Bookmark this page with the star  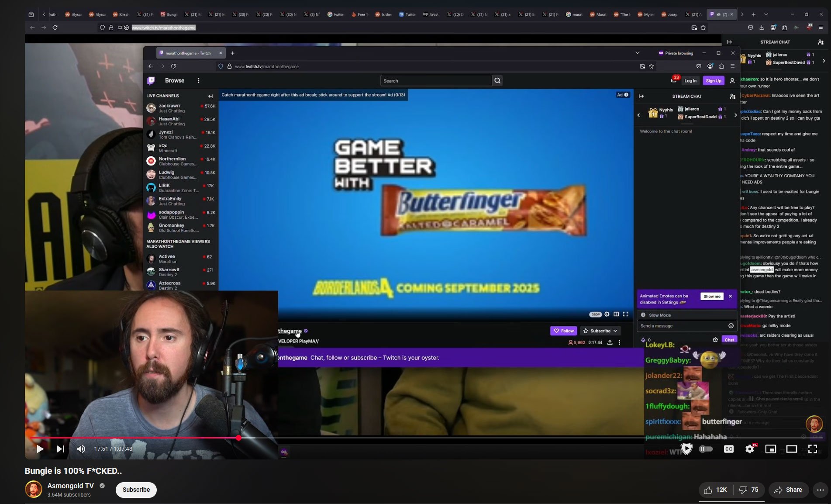coord(703,28)
